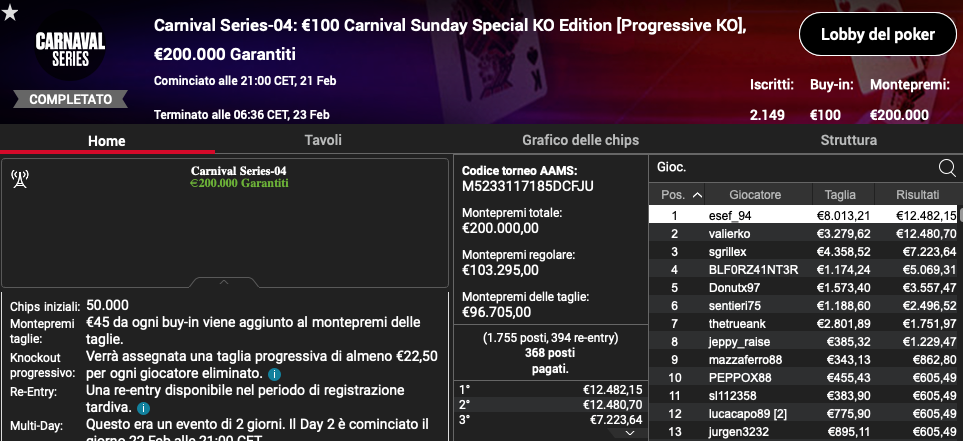
Task: Select the Home tab
Action: coord(107,141)
